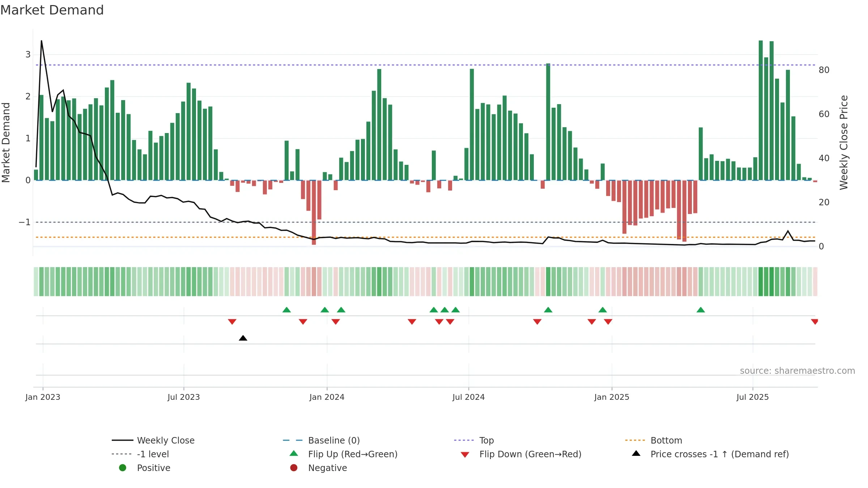Image resolution: width=868 pixels, height=488 pixels.
Task: Click the 80 tick on price axis
Action: pos(824,70)
